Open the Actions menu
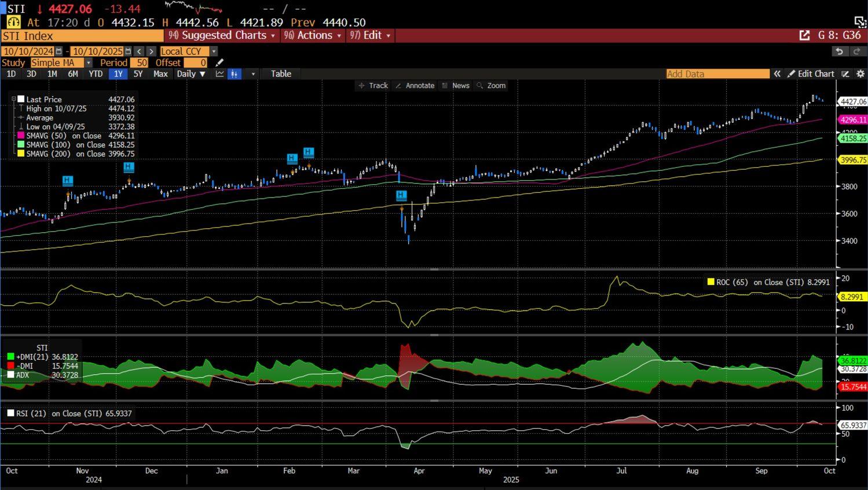 tap(313, 35)
